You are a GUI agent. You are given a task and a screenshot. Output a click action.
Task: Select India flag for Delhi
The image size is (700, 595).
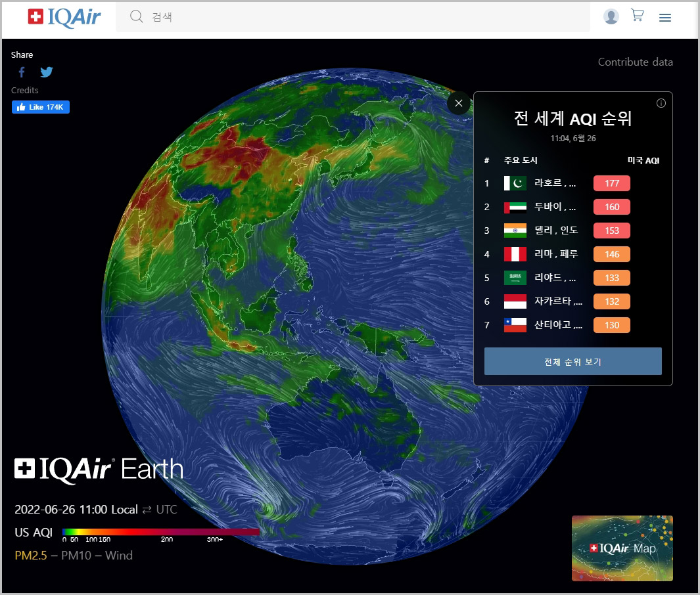515,231
